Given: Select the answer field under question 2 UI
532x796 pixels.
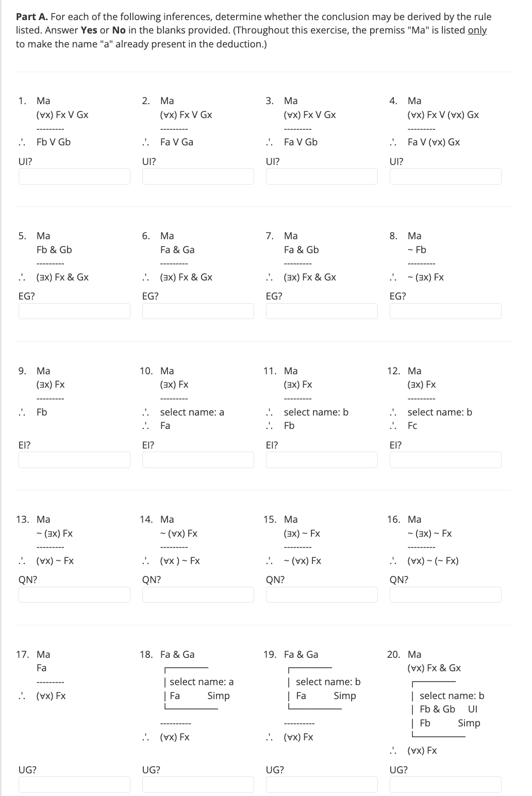Looking at the screenshot, I should click(198, 176).
